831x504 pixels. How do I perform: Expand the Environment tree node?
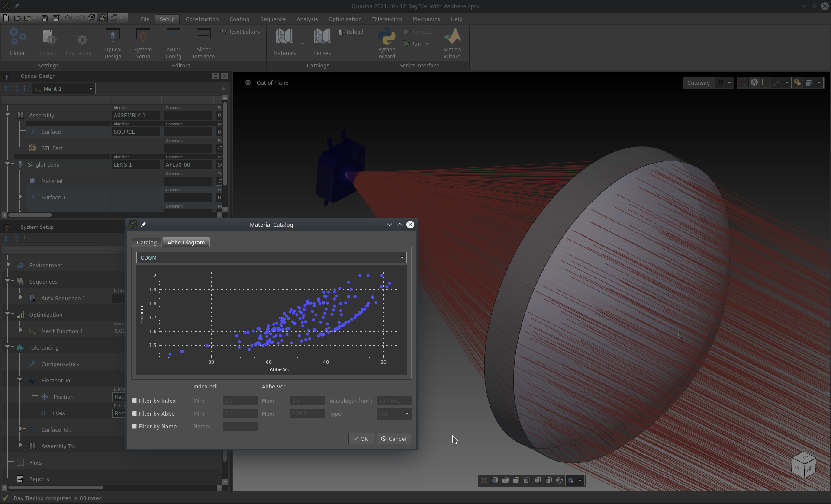point(8,264)
